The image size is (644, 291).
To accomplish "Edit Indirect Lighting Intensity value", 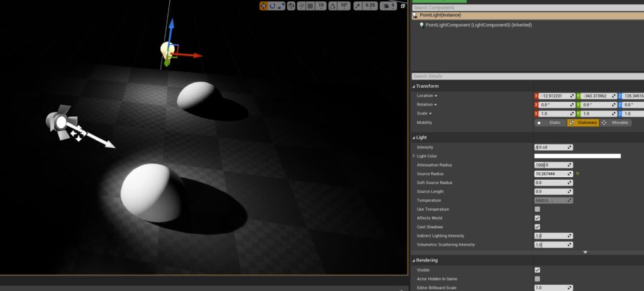I will coord(553,236).
